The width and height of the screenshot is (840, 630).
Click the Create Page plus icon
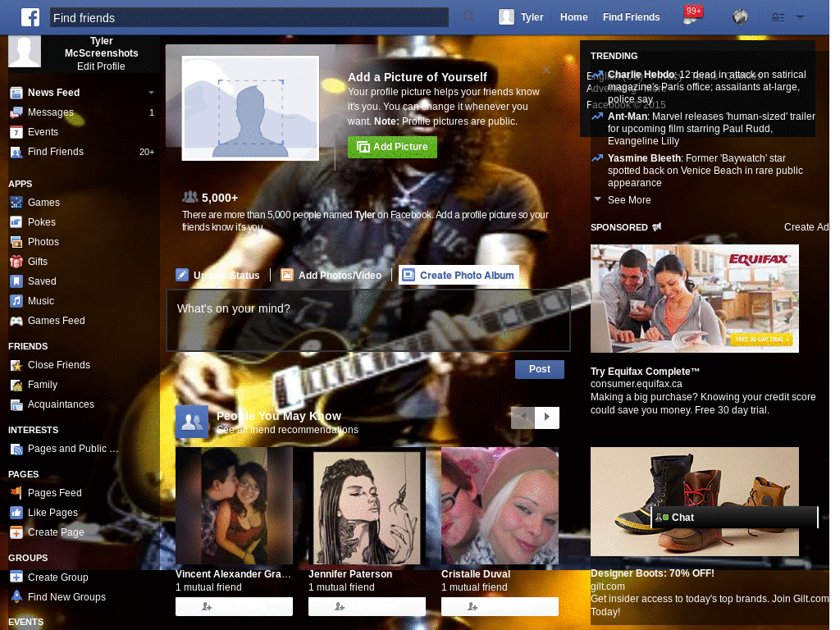(16, 532)
